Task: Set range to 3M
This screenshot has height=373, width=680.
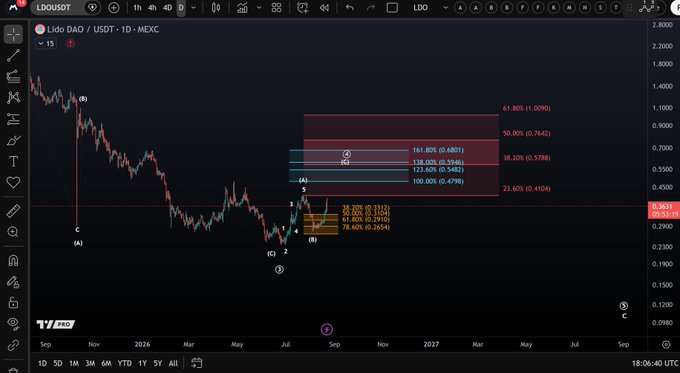Action: pos(90,363)
